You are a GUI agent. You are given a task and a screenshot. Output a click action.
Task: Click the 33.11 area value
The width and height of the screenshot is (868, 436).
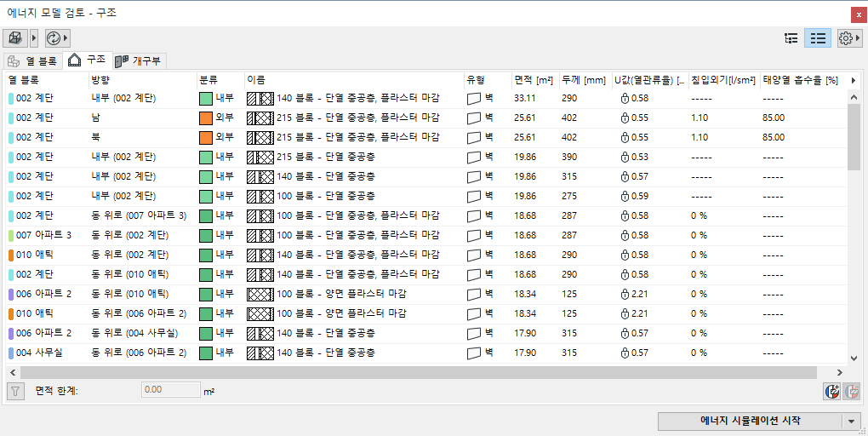click(x=525, y=99)
